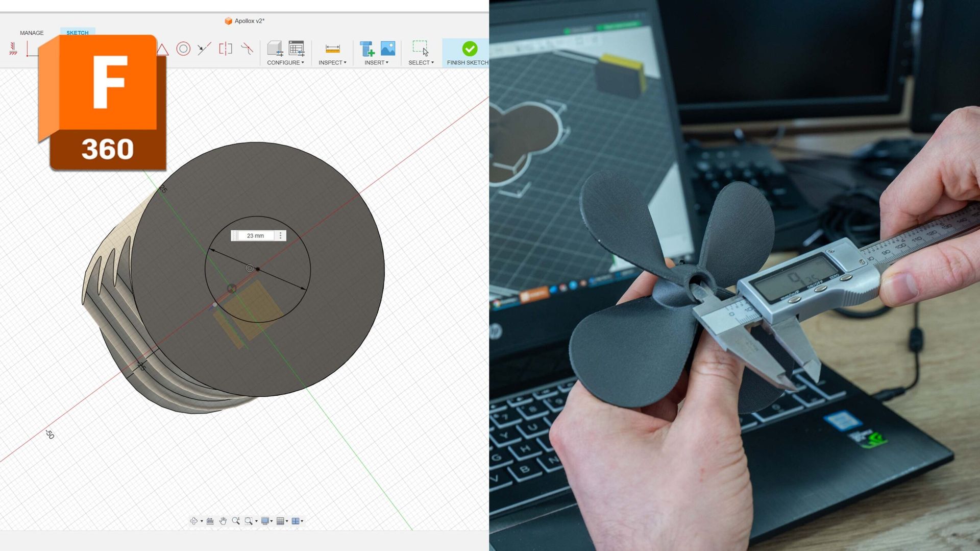980x551 pixels.
Task: Click the Zoom magnifier icon
Action: (x=236, y=520)
